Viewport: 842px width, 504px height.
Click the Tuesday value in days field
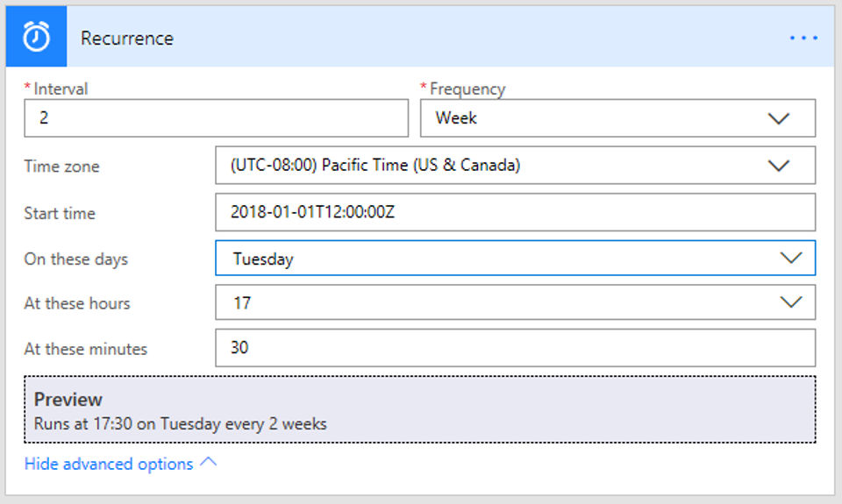click(x=263, y=259)
